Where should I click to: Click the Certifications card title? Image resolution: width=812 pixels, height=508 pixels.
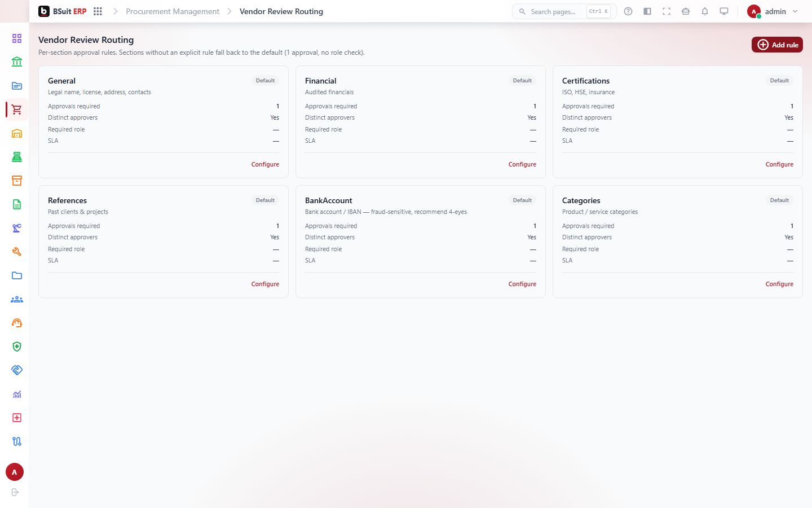point(585,81)
